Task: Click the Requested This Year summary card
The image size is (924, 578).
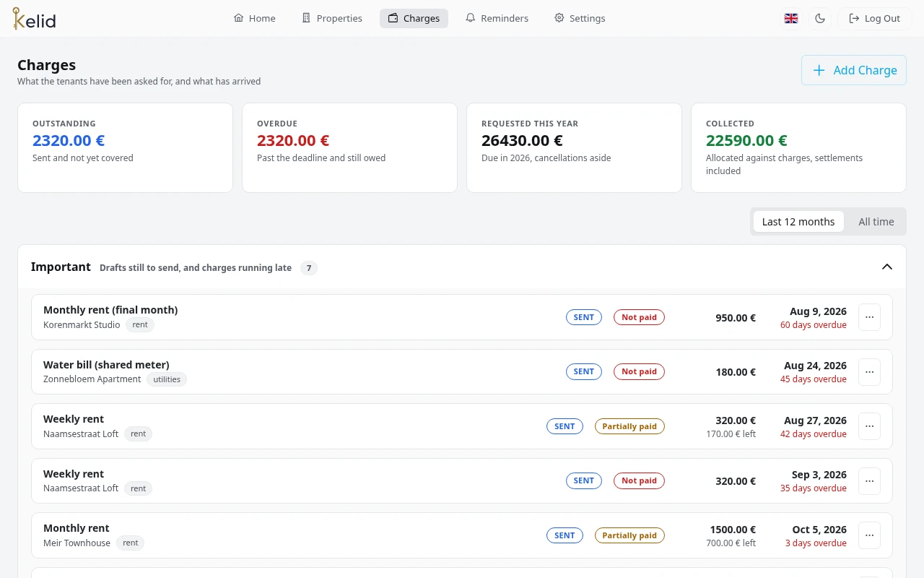Action: (x=574, y=147)
